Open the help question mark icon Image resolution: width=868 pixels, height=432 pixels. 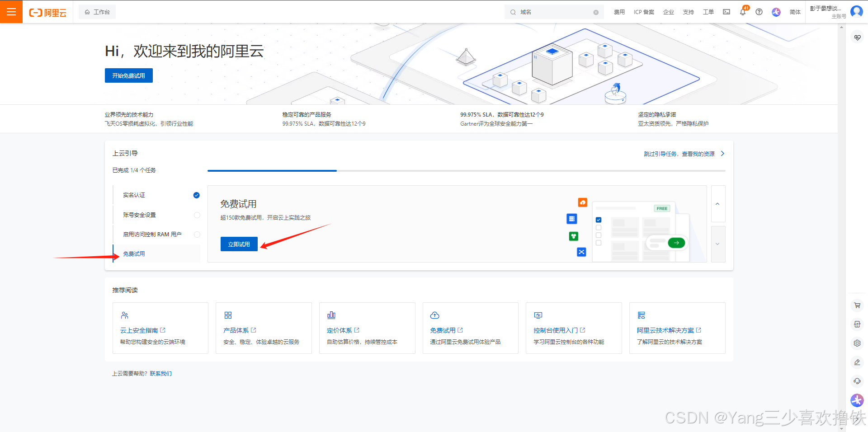point(759,12)
